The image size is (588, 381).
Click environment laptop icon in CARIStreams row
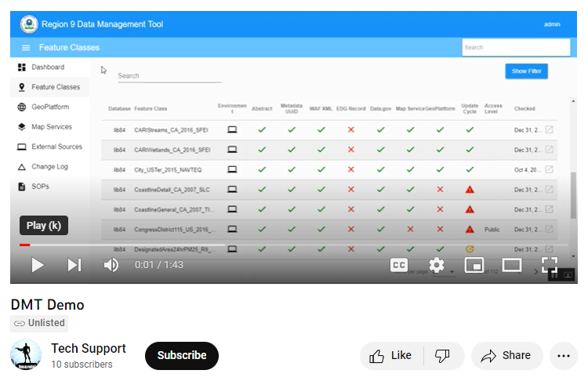(232, 130)
